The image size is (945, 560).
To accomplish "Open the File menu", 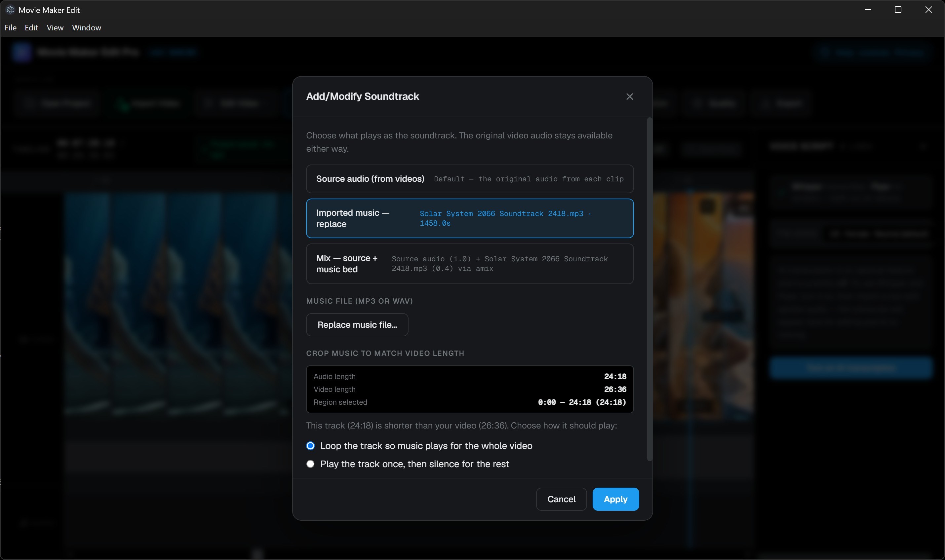I will coord(11,27).
